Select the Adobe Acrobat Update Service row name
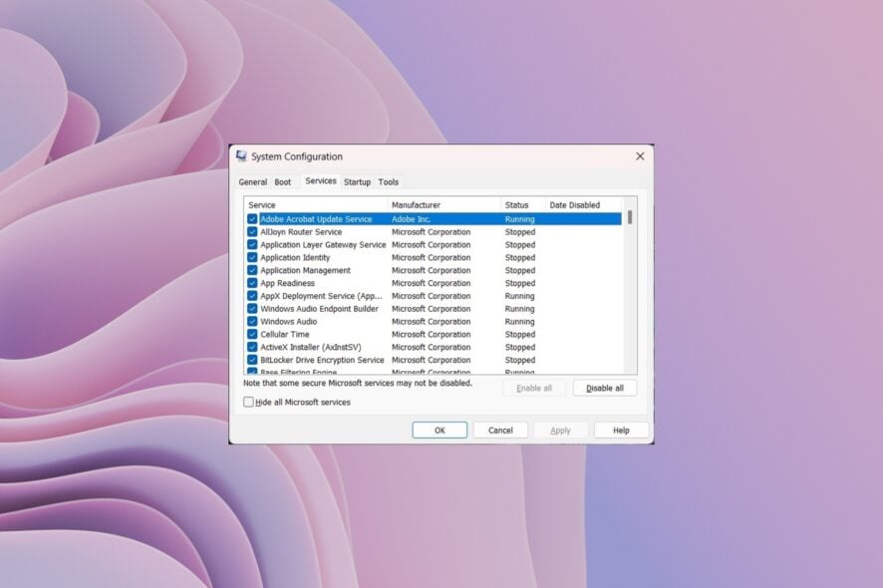The image size is (883, 588). tap(316, 219)
